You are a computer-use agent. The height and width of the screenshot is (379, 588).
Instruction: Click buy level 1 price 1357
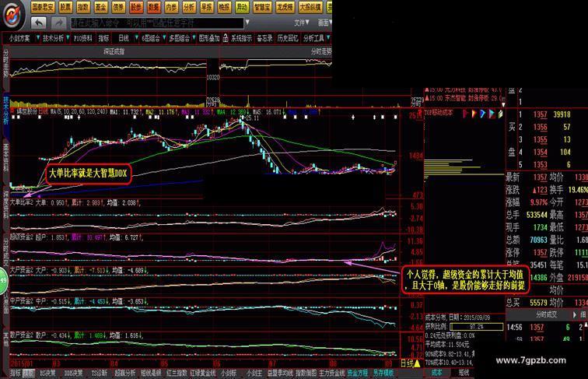(x=541, y=114)
